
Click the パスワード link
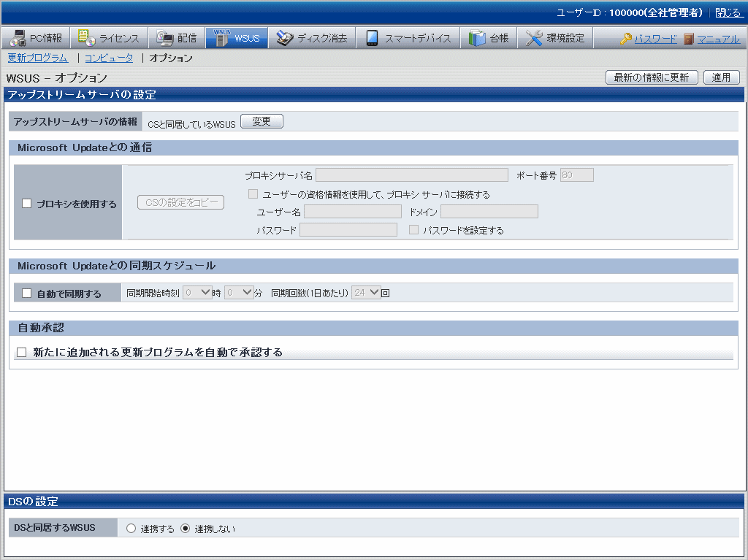655,39
